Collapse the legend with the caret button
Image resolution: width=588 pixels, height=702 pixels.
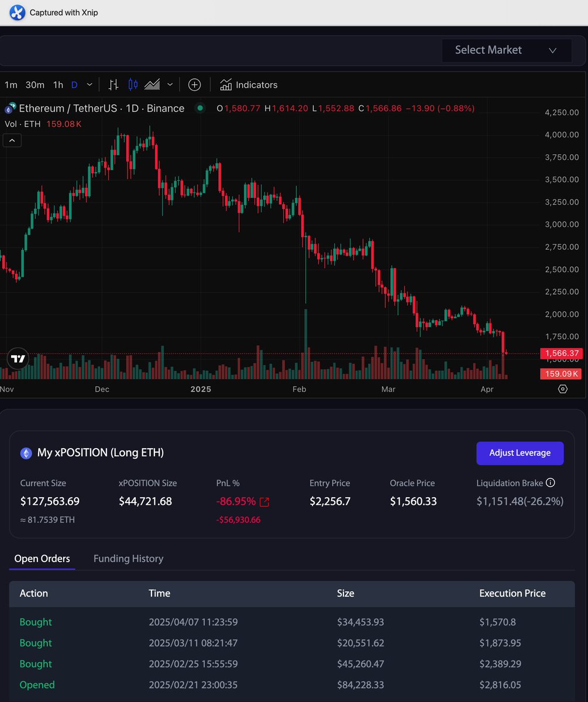[x=12, y=140]
